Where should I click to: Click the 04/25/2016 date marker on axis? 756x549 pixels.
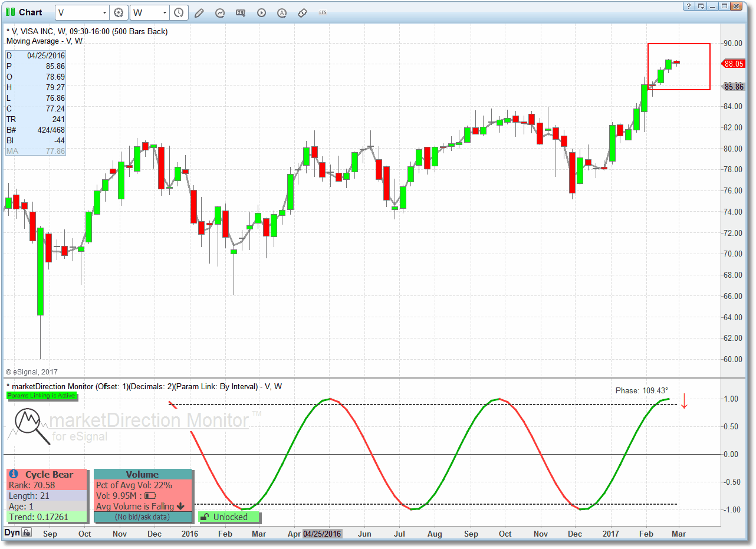tap(322, 534)
